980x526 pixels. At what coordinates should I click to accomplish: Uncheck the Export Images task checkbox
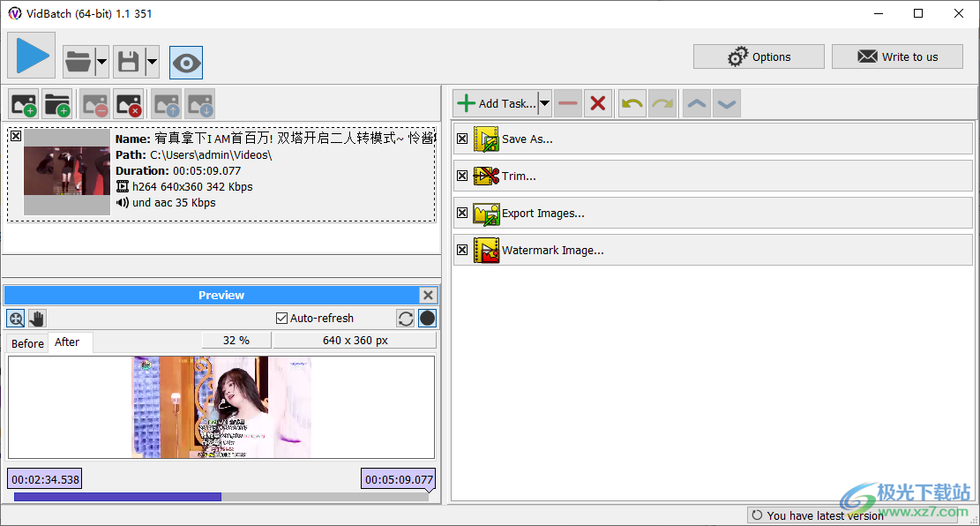[x=462, y=213]
